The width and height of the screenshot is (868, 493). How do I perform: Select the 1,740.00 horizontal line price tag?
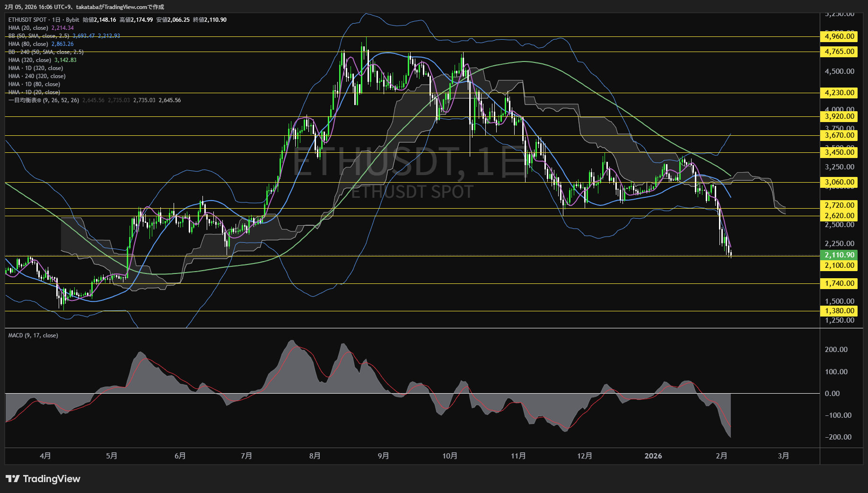tap(839, 283)
